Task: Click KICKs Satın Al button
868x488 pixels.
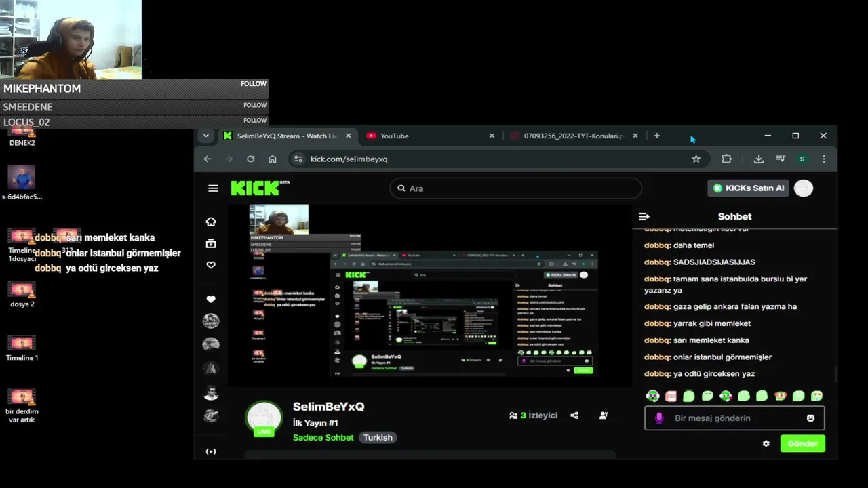Action: tap(748, 188)
